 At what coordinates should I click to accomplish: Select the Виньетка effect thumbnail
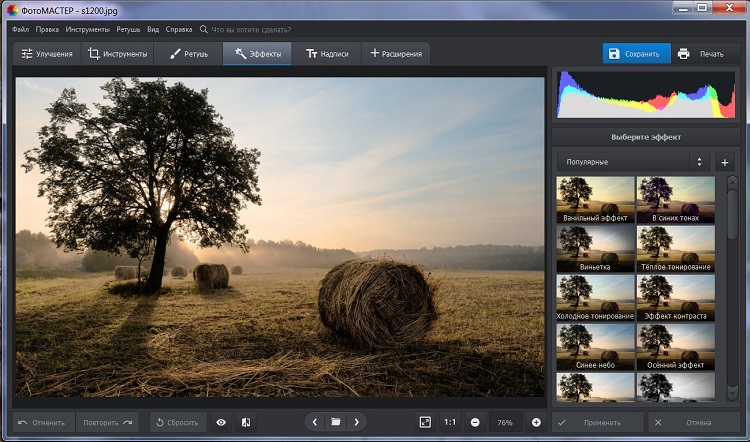pos(595,248)
